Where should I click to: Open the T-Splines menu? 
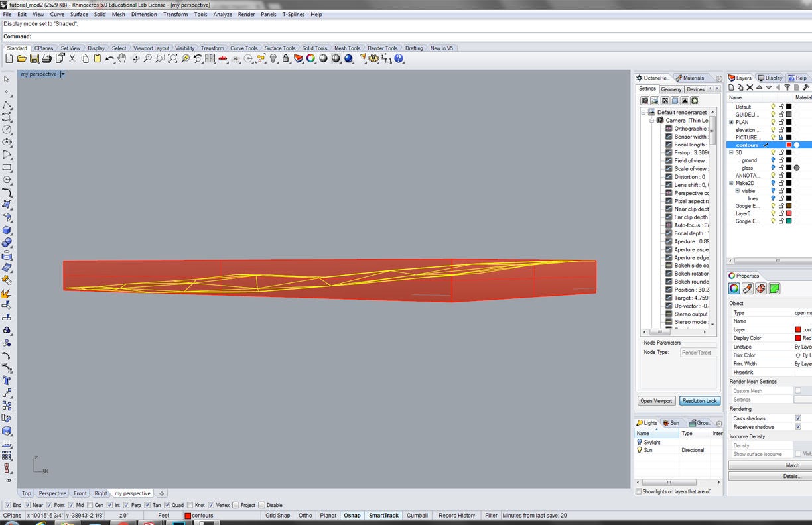pyautogui.click(x=294, y=14)
